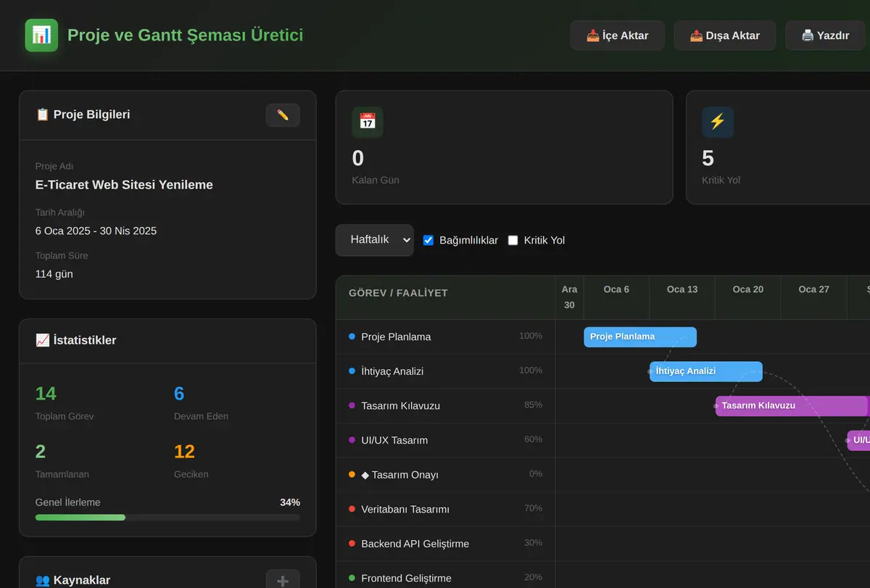Click the purple dot beside Tasarım Kılavuzu
The image size is (870, 588).
click(352, 405)
